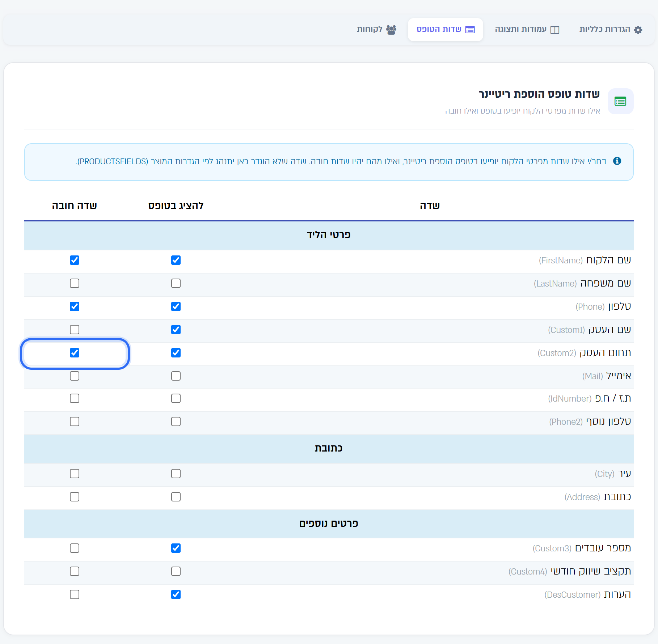Mark City as required field
This screenshot has width=658, height=644.
(75, 474)
